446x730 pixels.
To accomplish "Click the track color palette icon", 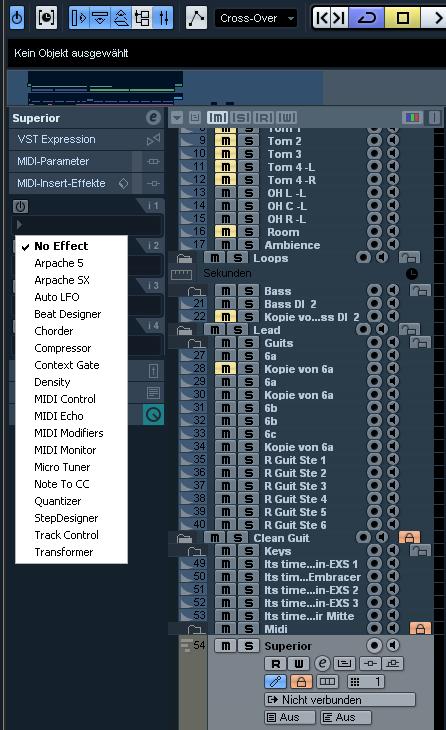I will click(x=412, y=117).
